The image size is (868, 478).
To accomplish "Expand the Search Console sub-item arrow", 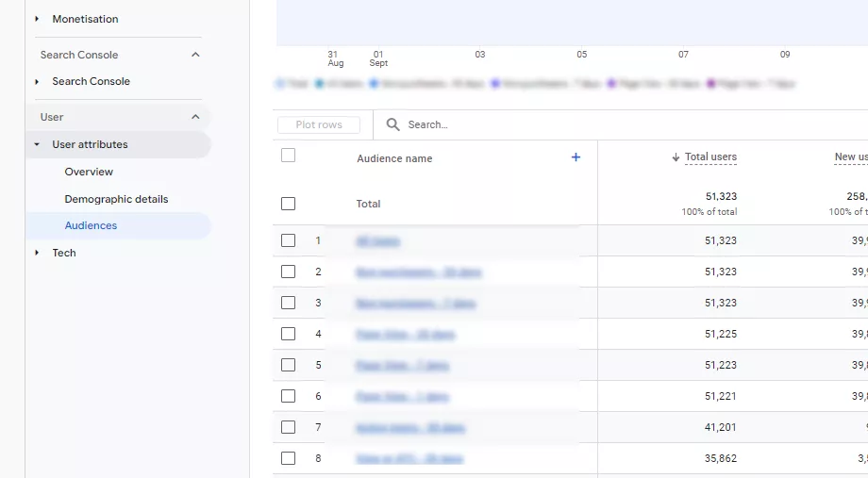I will [x=37, y=81].
